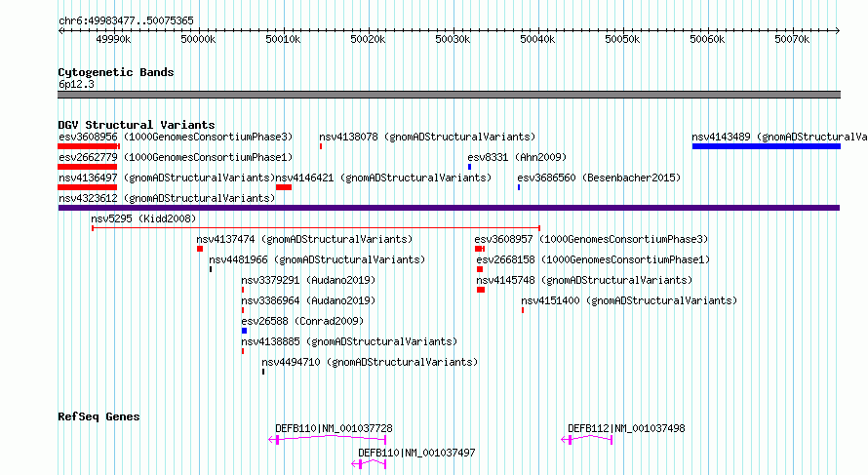
Task: Click the nsv4323612 variant label
Action: point(167,198)
